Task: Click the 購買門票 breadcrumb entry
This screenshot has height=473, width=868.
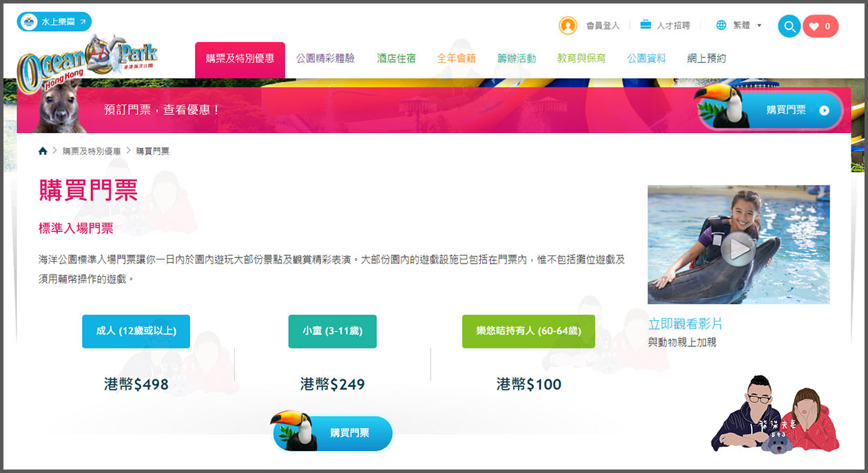Action: [152, 150]
